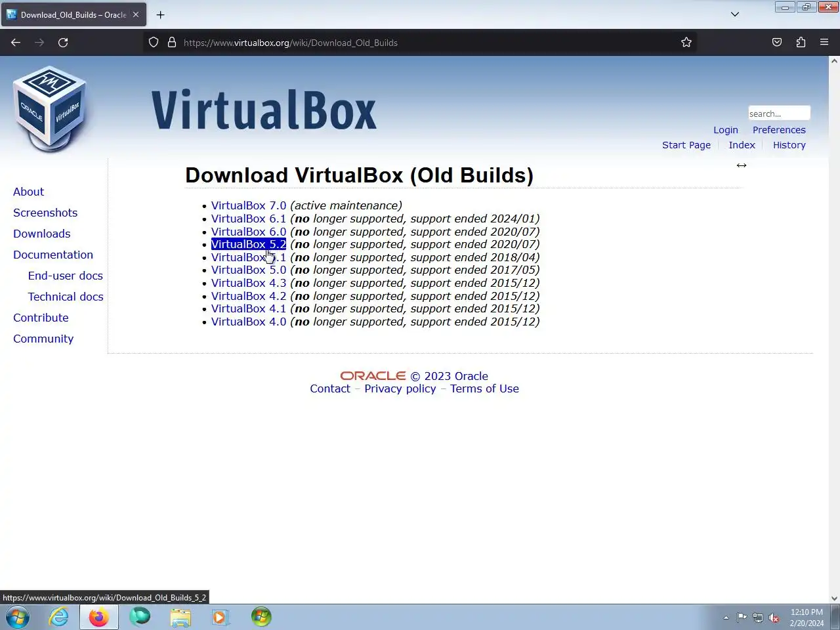
Task: Click the taskbar clock and date
Action: (807, 618)
